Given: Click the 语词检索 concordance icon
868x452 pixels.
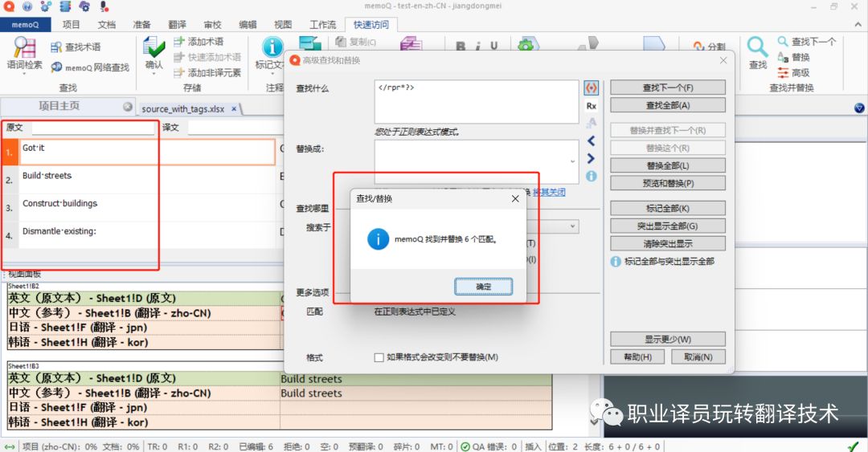Looking at the screenshot, I should coord(24,47).
